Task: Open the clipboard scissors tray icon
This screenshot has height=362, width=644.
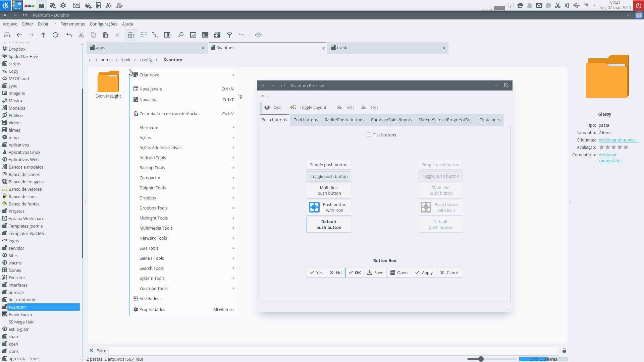Action: point(558,5)
